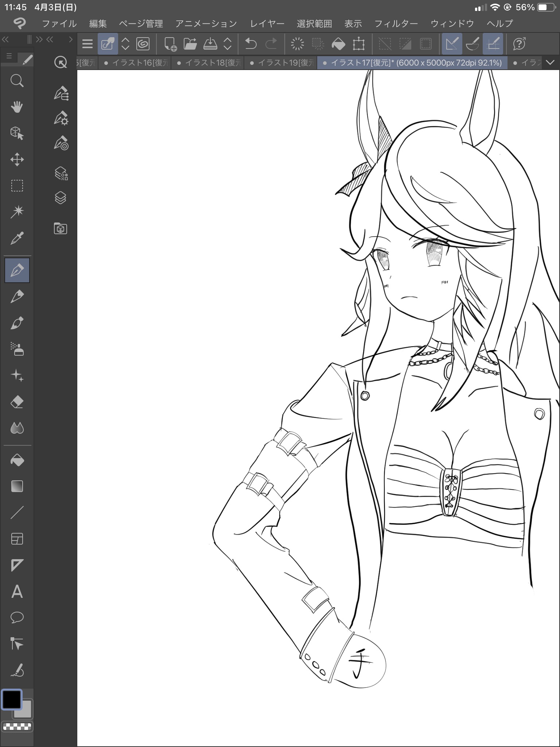Switch to the イラスト16 tab
Image resolution: width=560 pixels, height=747 pixels.
[135, 63]
